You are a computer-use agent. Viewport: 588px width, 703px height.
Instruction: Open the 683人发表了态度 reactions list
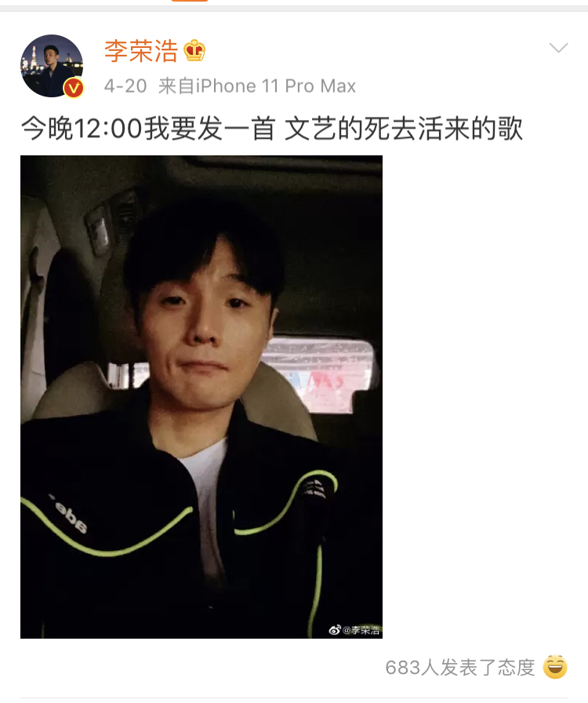(460, 668)
